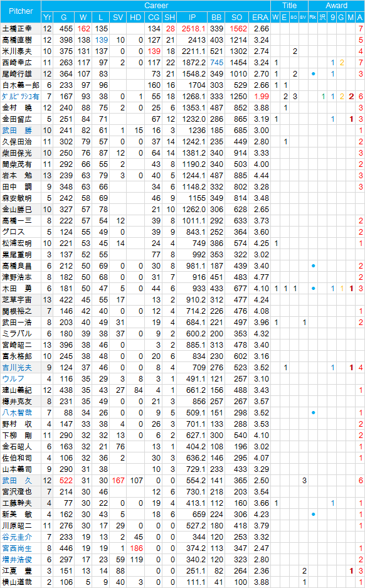Image resolution: width=365 pixels, height=588 pixels.
Task: Open the 宮西尚生 pitcher link
Action: [x=17, y=548]
